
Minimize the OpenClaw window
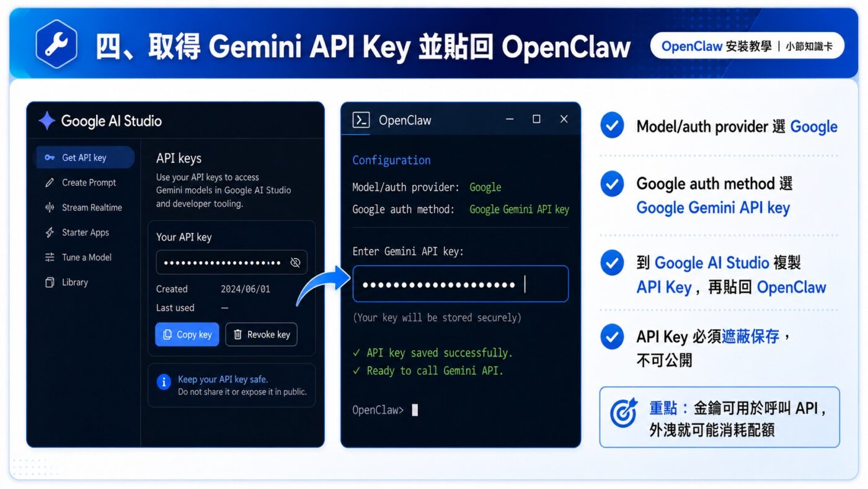(x=510, y=119)
